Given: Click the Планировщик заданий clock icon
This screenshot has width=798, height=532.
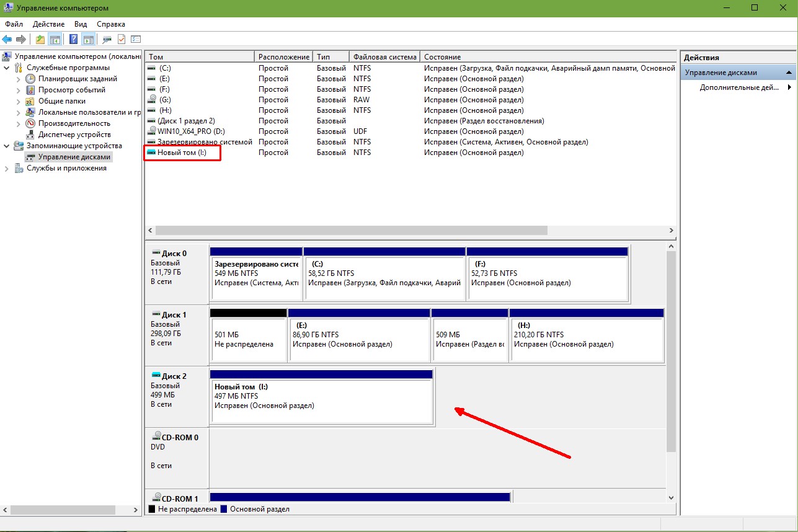Looking at the screenshot, I should click(x=30, y=79).
